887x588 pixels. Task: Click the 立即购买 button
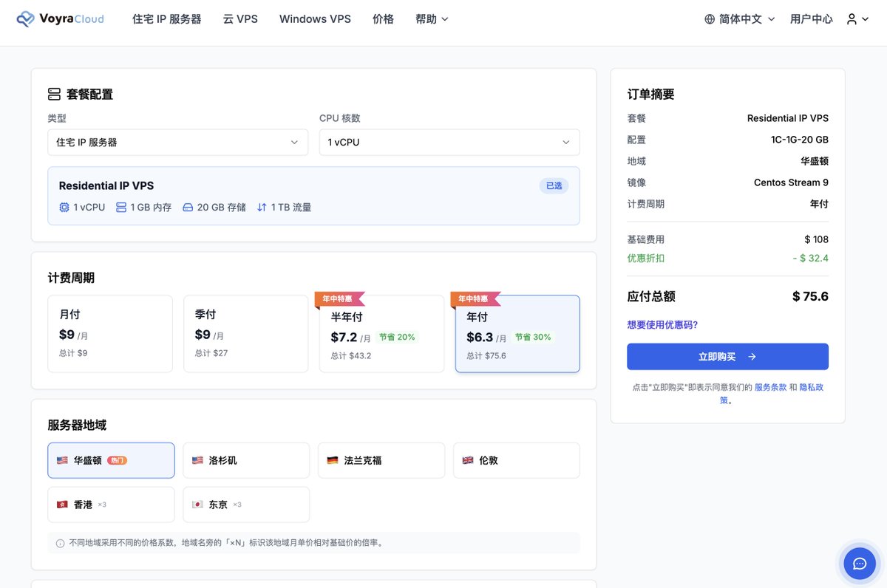pos(727,357)
